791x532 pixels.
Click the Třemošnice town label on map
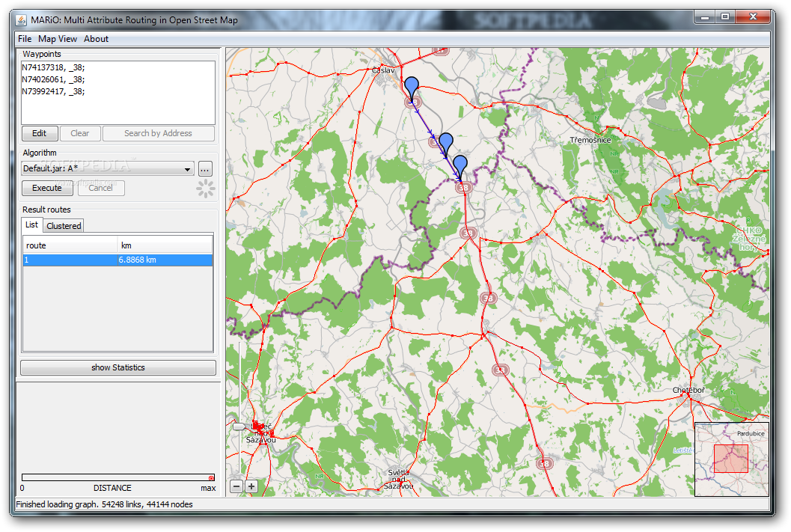tap(590, 140)
